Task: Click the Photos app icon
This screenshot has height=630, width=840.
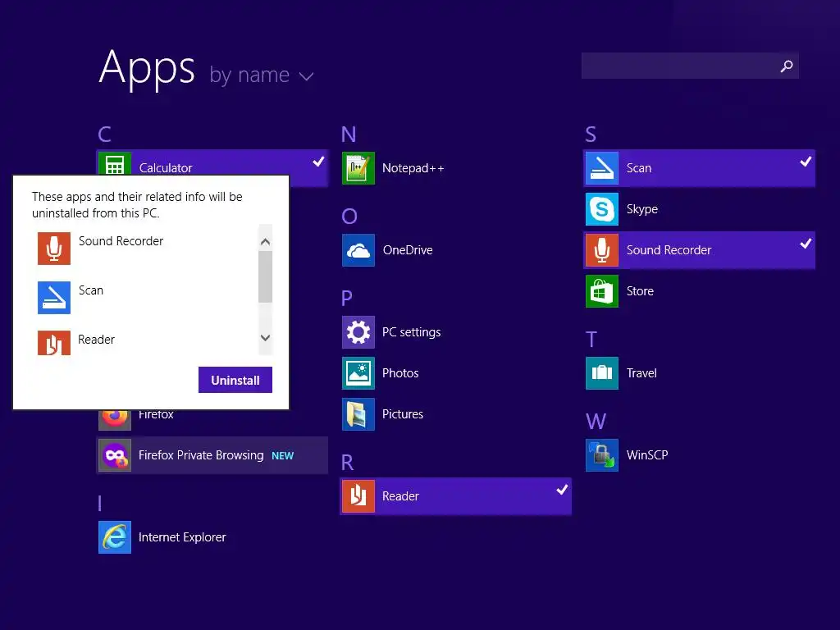Action: pos(358,373)
